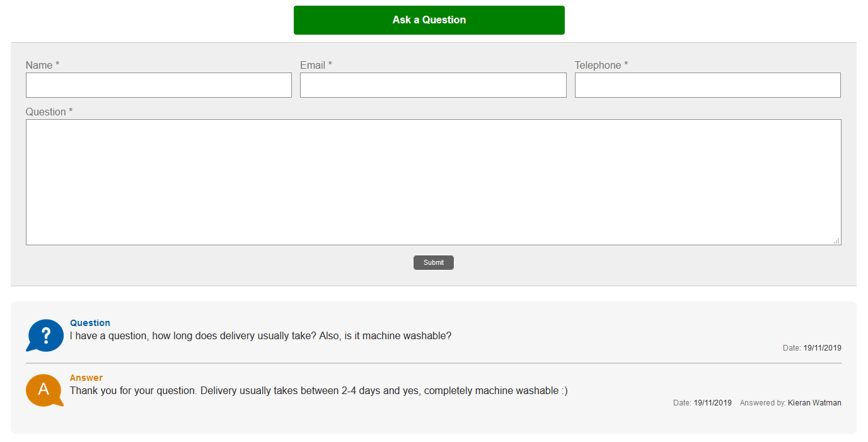Focus the Name input field

pos(158,85)
